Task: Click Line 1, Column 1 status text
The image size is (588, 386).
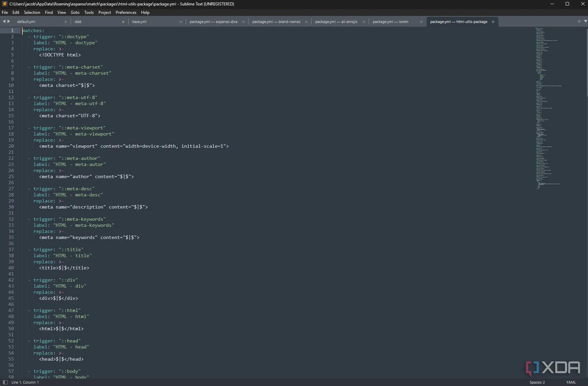Action: tap(25, 382)
